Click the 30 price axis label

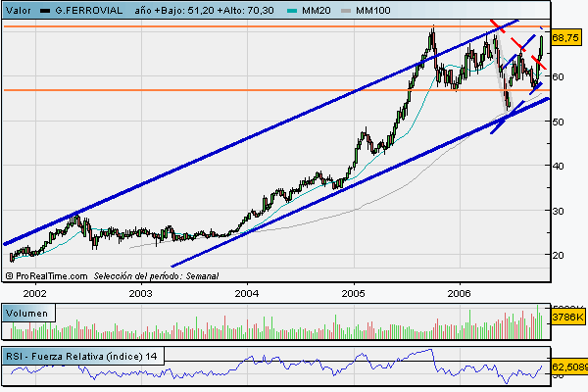tap(558, 212)
